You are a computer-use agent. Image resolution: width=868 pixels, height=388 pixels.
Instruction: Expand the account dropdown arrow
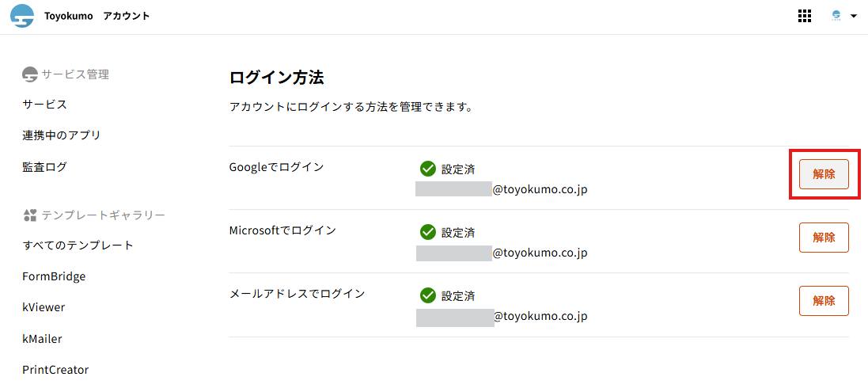coord(854,16)
